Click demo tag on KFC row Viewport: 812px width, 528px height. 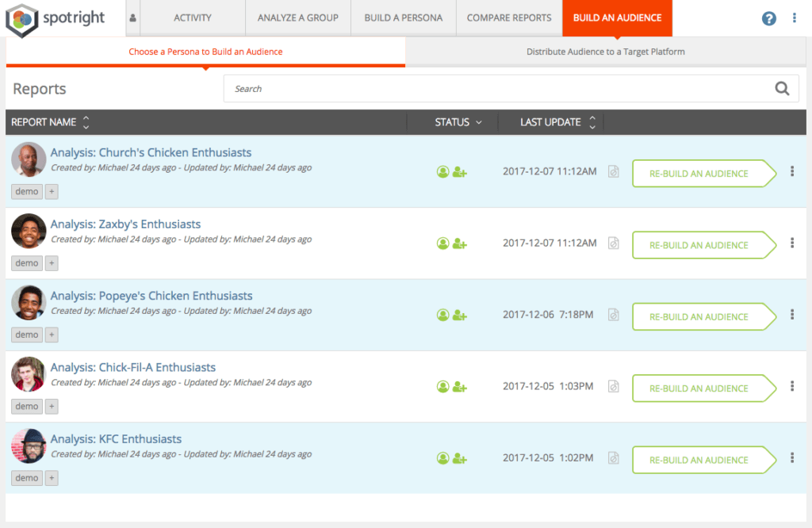click(x=27, y=478)
